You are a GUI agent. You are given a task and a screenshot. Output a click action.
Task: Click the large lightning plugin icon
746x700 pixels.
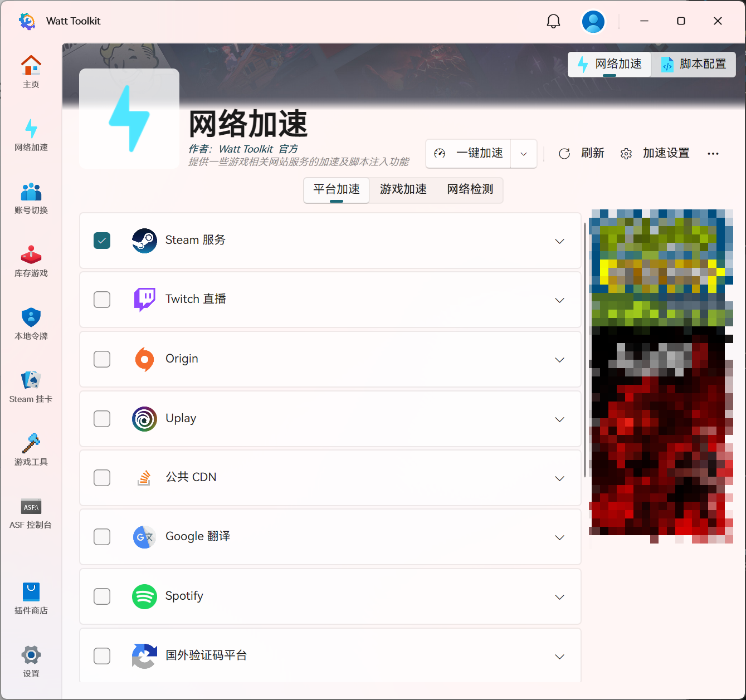coord(129,119)
